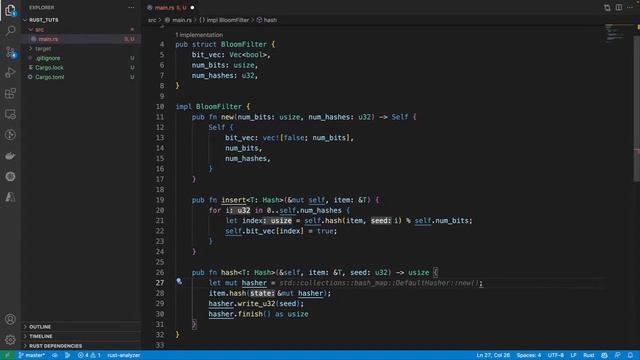Click the notifications bell in status bar
The height and width of the screenshot is (360, 640).
click(x=631, y=355)
